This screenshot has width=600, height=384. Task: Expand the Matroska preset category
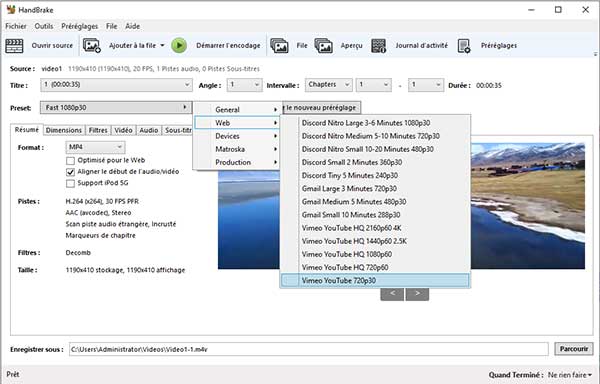pos(237,149)
